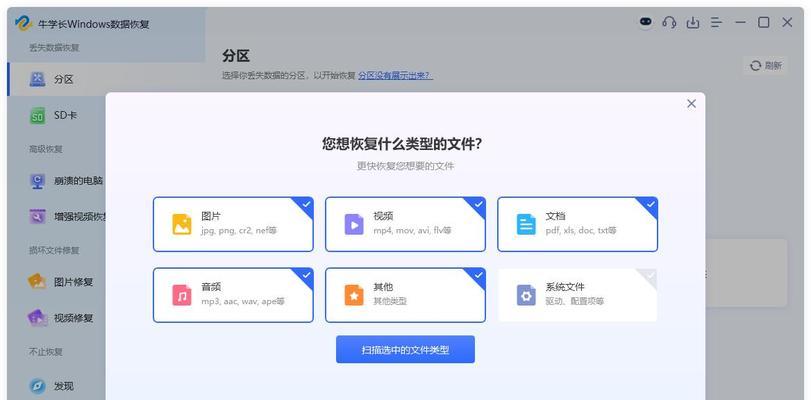Click the refresh arrows icon beside 刷新
The height and width of the screenshot is (400, 811).
756,66
